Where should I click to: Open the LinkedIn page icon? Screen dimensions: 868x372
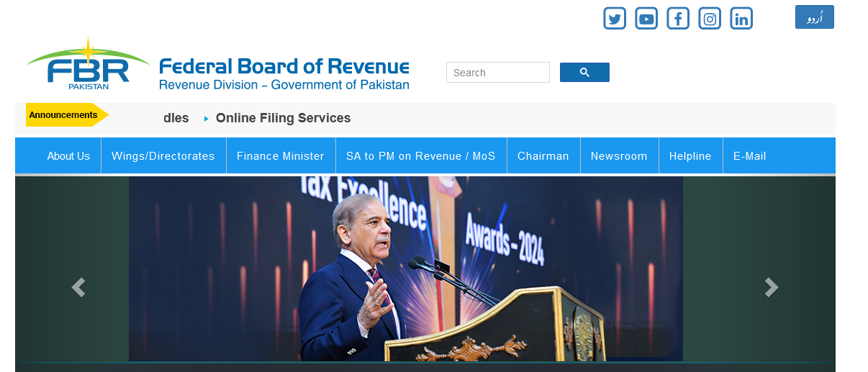[x=741, y=19]
